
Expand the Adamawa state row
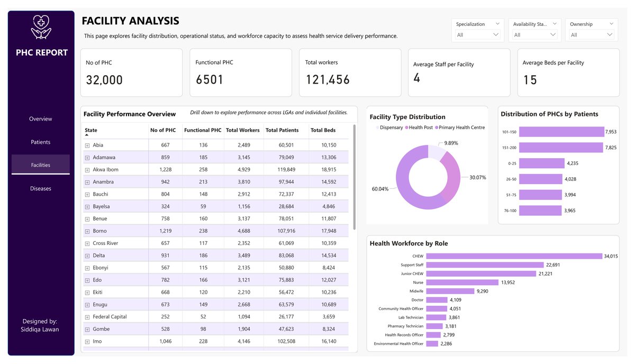[x=87, y=157]
